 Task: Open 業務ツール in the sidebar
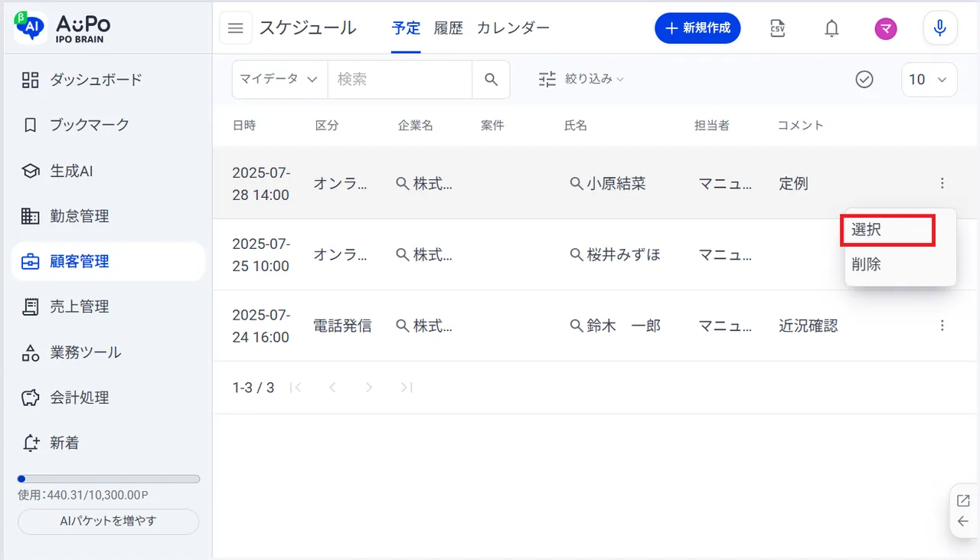pos(108,352)
